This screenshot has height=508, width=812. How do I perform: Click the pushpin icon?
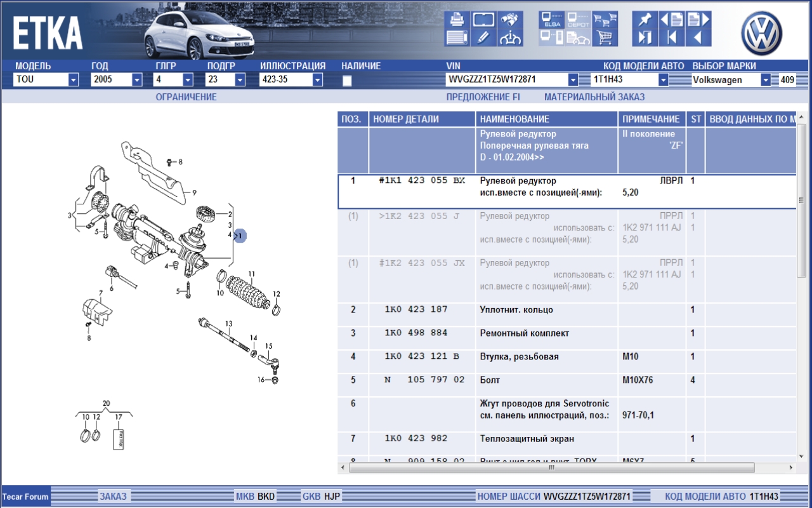(645, 20)
